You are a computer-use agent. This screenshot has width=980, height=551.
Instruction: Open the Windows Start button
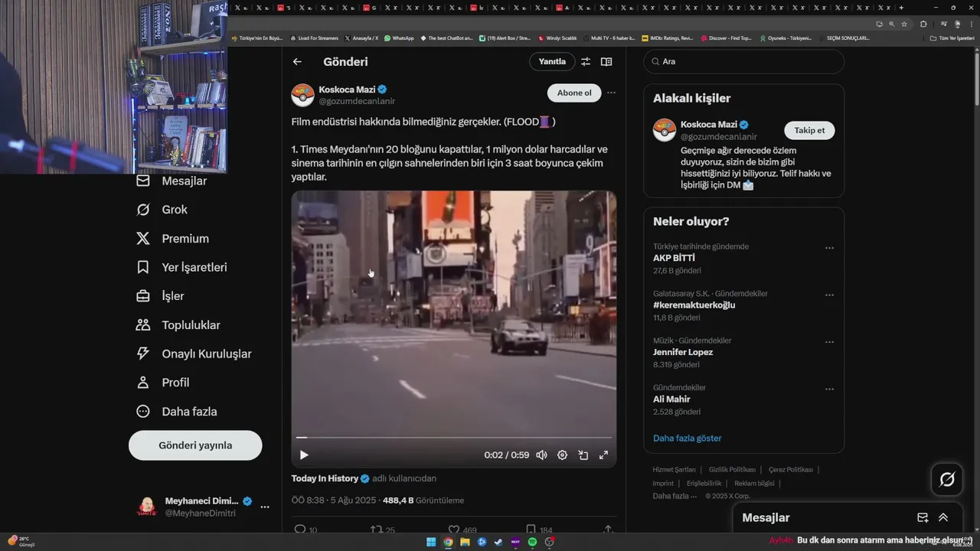pos(431,543)
